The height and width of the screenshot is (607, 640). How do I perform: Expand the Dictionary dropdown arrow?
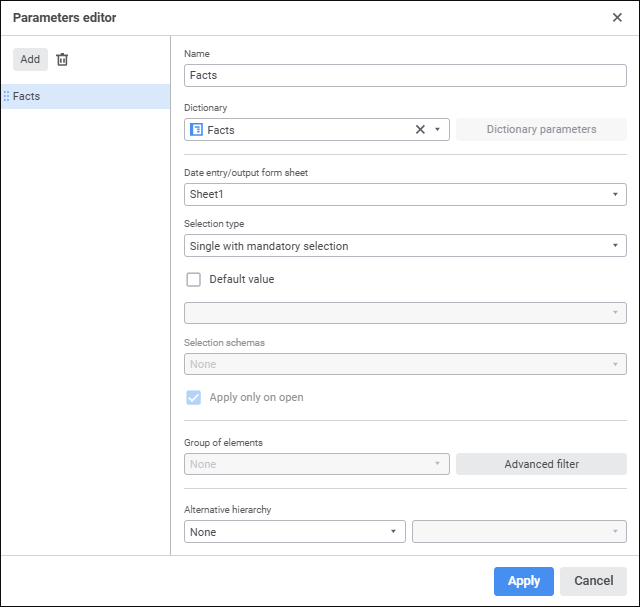[x=438, y=129]
